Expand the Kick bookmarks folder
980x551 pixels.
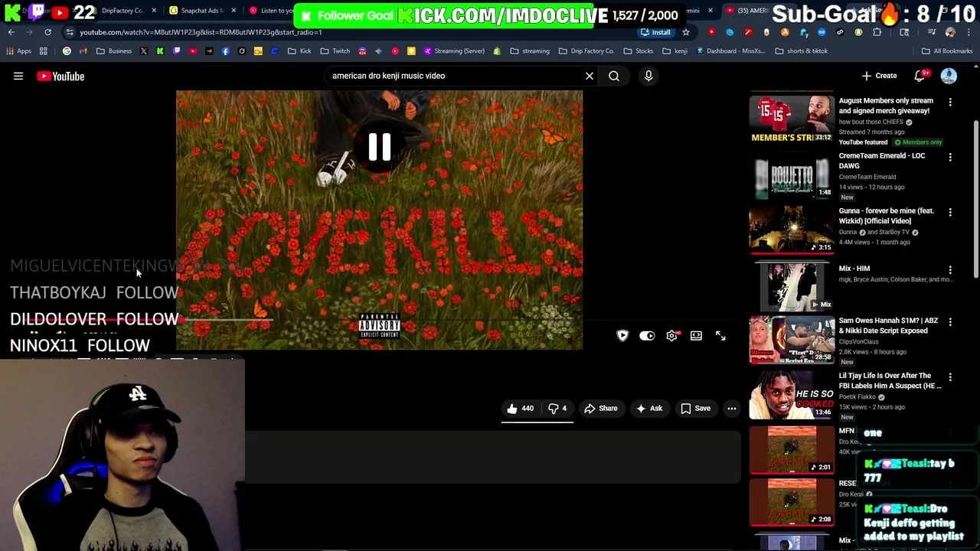299,51
